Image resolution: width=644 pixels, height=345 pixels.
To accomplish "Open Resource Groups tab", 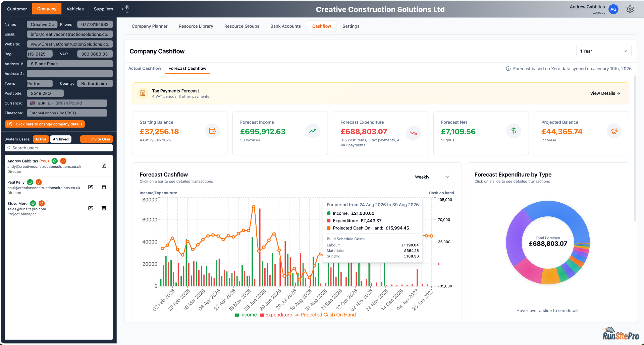I will click(x=242, y=26).
